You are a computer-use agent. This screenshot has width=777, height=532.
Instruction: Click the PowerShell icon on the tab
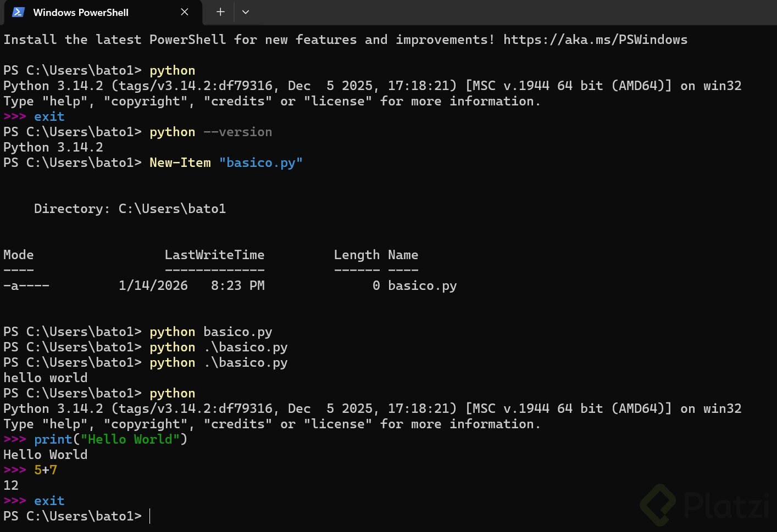pos(18,12)
